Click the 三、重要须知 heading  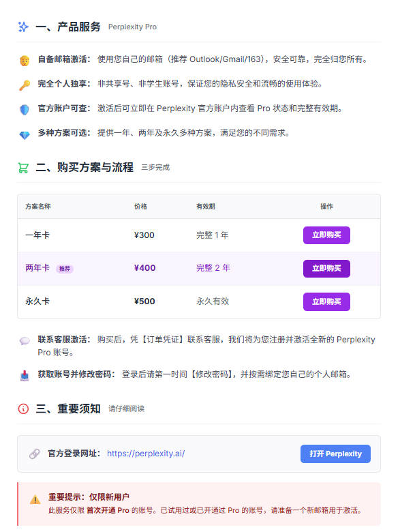68,409
